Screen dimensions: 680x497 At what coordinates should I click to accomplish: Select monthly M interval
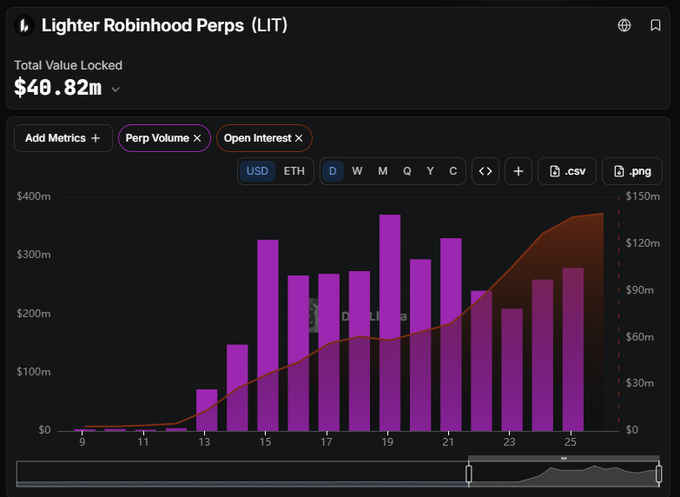click(382, 171)
